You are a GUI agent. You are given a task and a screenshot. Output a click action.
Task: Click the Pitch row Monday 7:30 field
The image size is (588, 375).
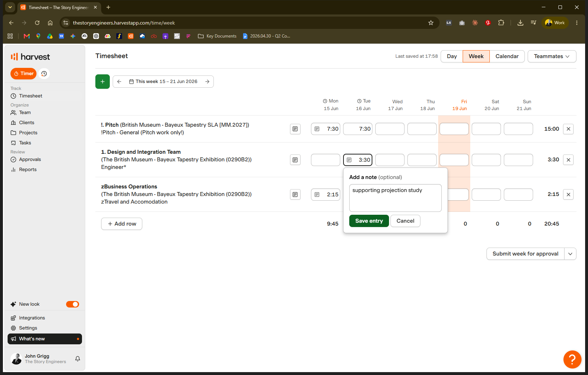[325, 129]
